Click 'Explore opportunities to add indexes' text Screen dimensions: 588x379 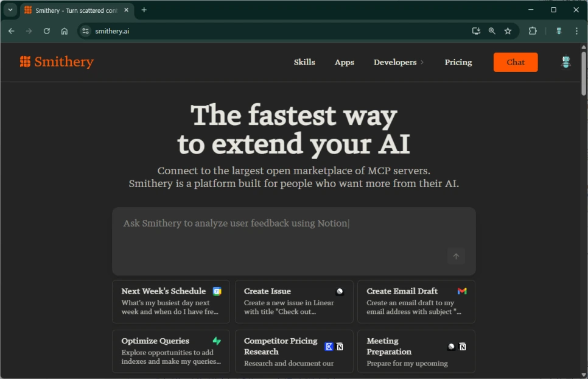[171, 357]
